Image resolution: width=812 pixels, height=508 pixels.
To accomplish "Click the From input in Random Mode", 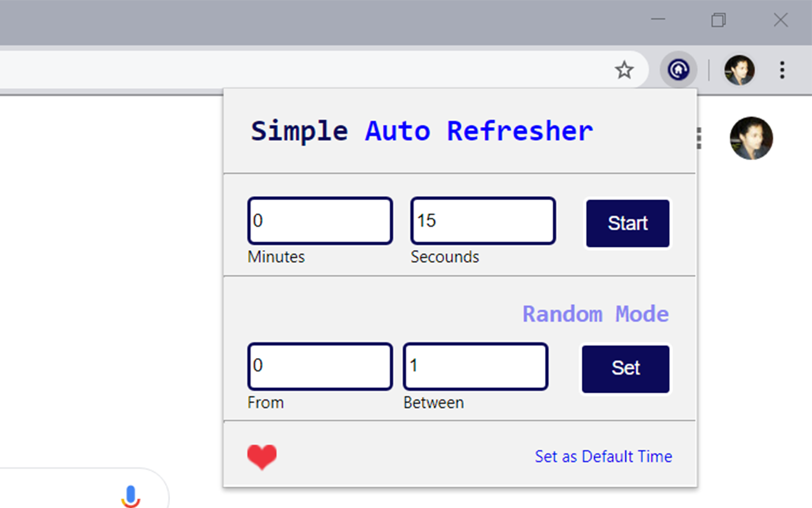I will click(320, 366).
